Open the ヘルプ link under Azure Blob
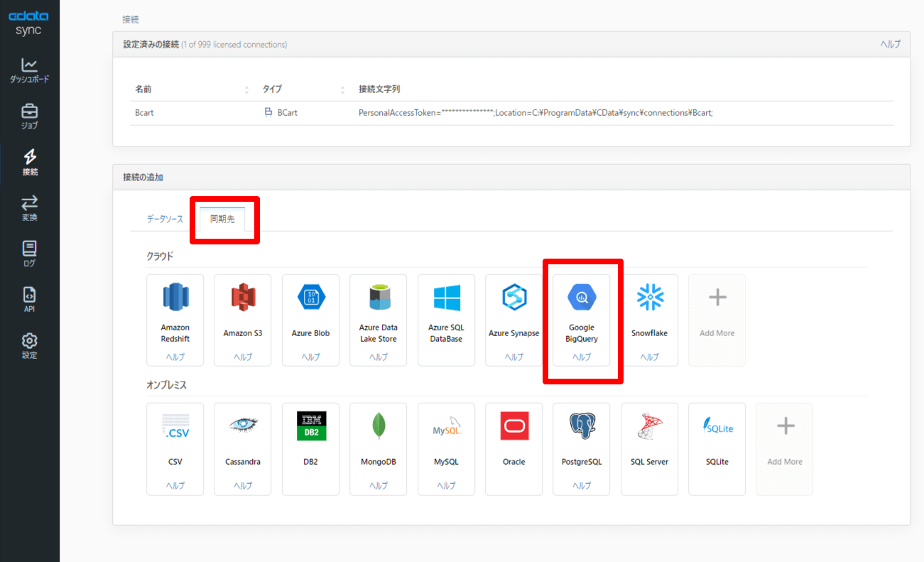924x562 pixels. click(x=311, y=357)
